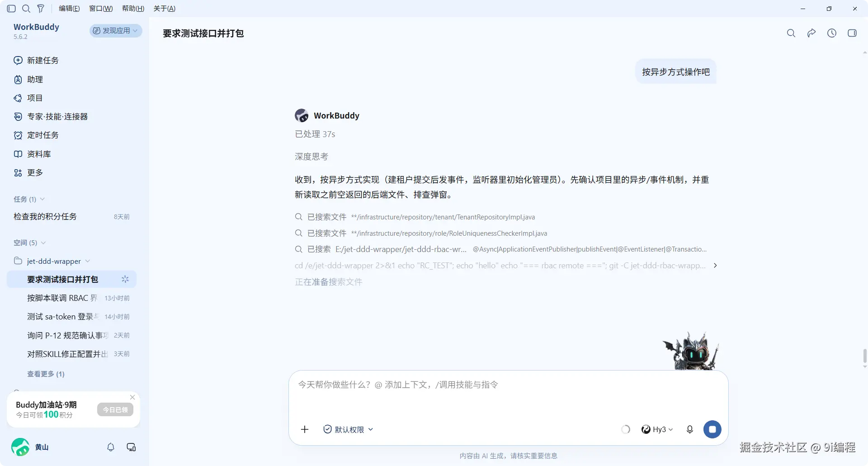Open the 定时任务 clock icon
This screenshot has width=868, height=466.
click(x=18, y=135)
